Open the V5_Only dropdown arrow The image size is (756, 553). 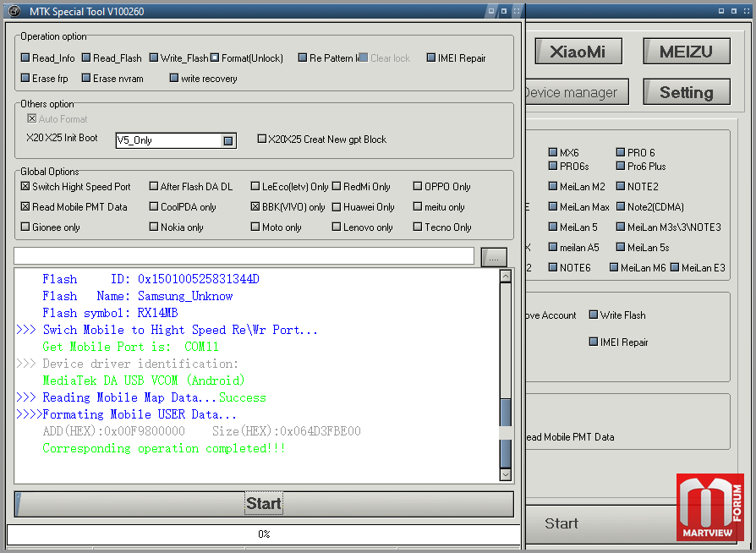pyautogui.click(x=228, y=140)
